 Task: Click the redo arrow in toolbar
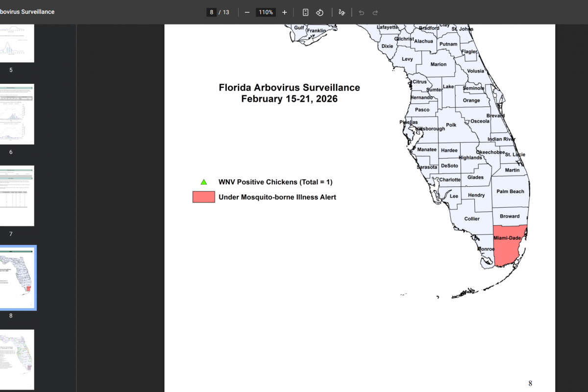[x=375, y=12]
